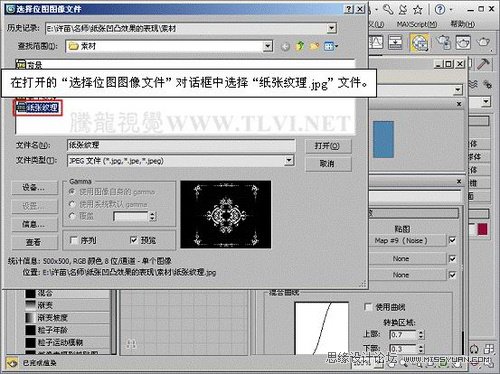This screenshot has width=500, height=374.
Task: Toggle the checkbox beside the first None slot
Action: (452, 259)
